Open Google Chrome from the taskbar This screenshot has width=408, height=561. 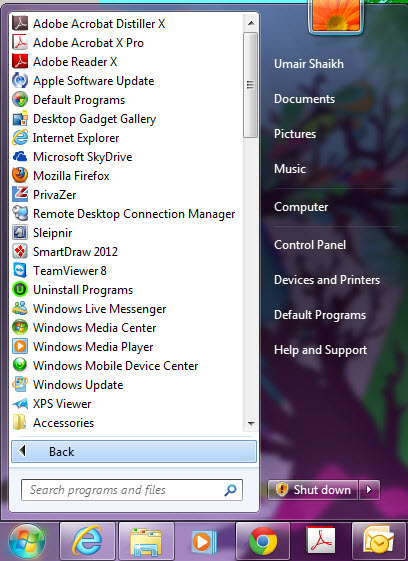click(x=263, y=542)
